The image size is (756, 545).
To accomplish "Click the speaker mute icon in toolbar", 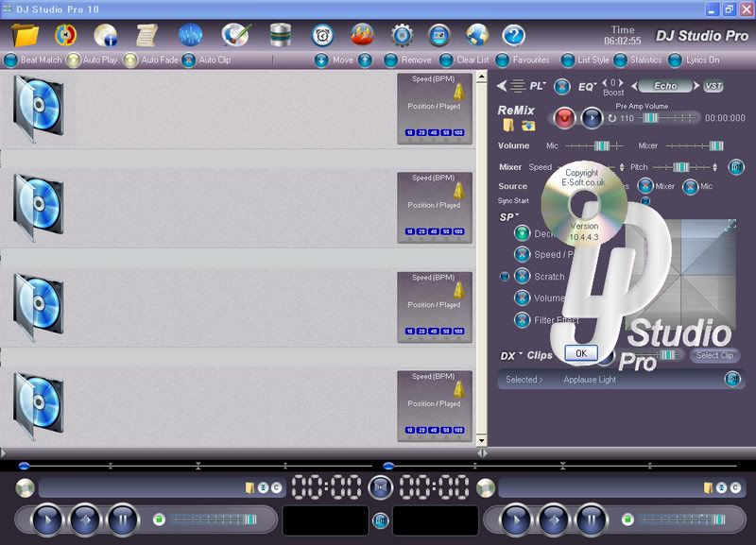I will [x=65, y=35].
